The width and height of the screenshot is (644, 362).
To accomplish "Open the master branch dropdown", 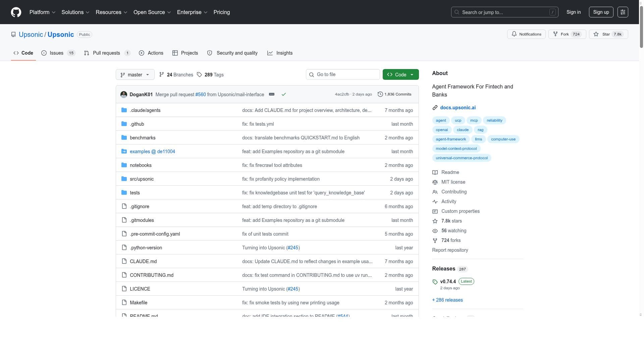I will click(x=135, y=75).
